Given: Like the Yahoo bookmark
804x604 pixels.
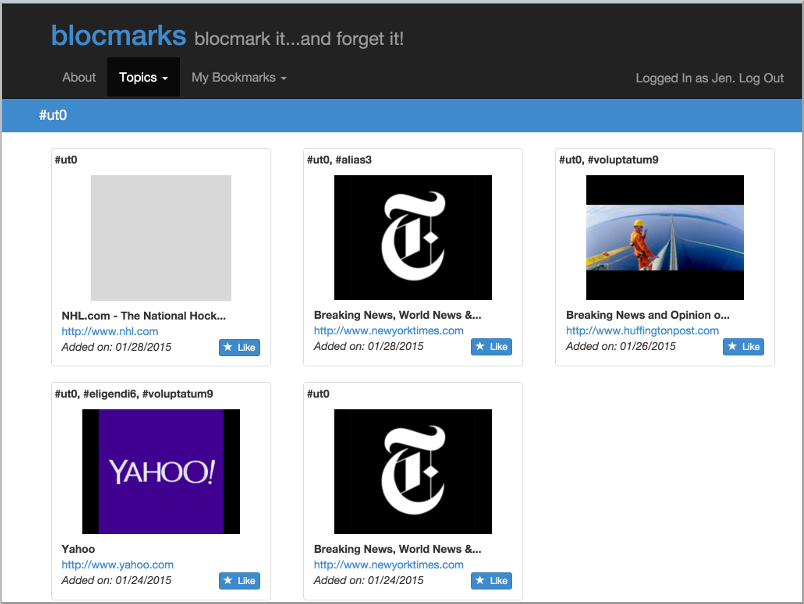Looking at the screenshot, I should (x=239, y=580).
